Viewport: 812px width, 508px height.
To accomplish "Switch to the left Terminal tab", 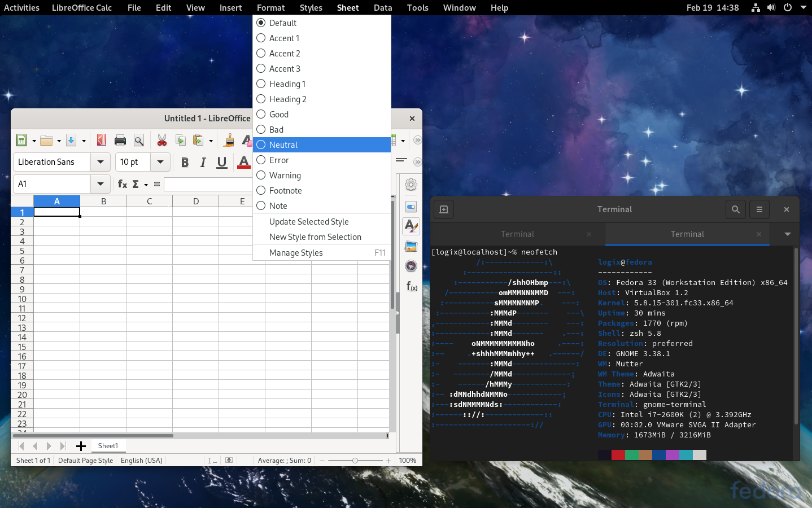I will (517, 234).
